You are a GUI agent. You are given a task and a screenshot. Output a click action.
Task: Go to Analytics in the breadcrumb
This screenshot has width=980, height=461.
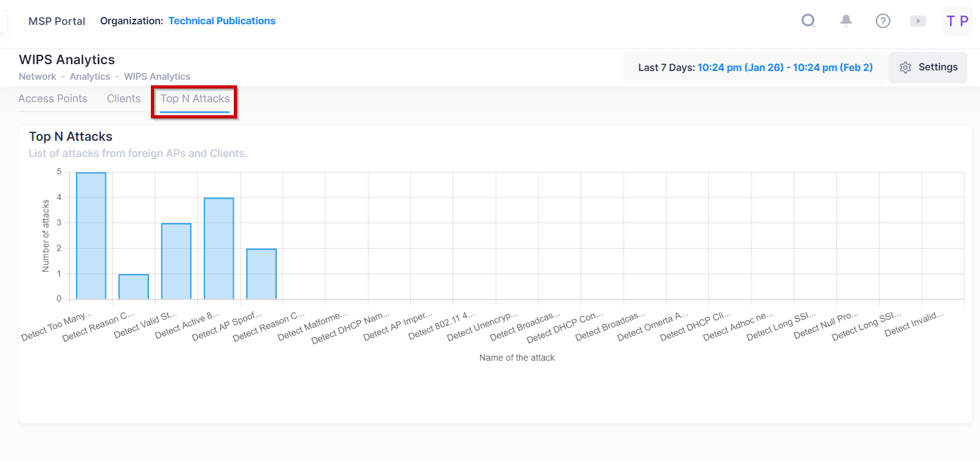90,77
